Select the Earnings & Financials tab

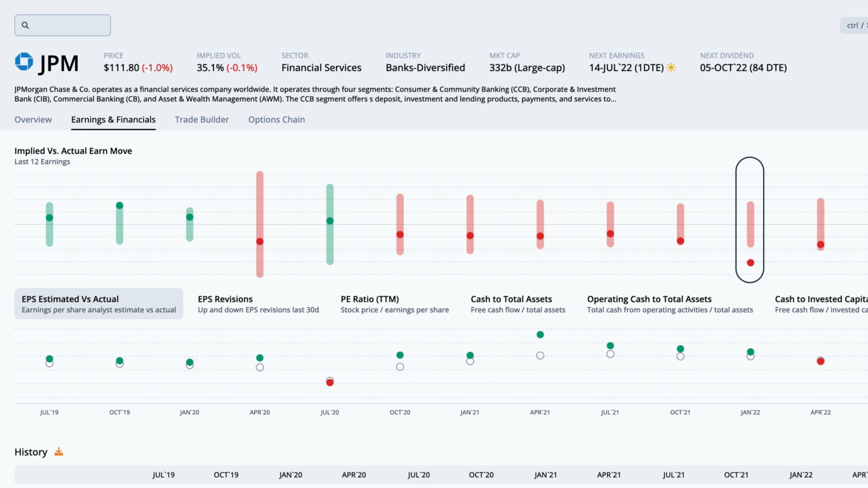(113, 119)
